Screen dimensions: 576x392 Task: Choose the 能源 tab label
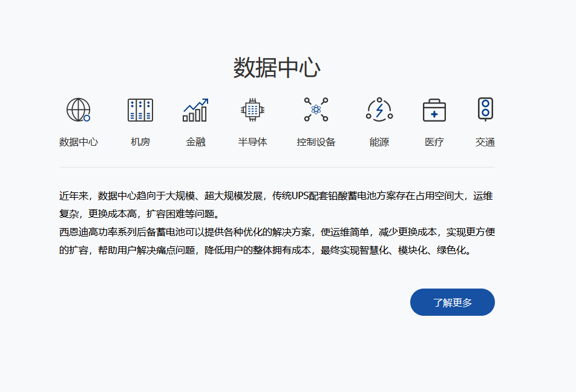click(x=379, y=142)
